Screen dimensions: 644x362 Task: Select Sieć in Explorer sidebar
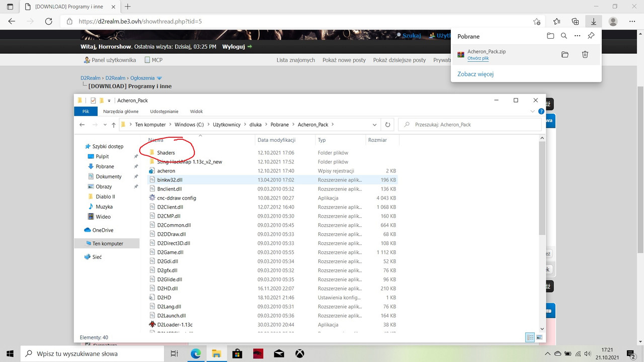(x=97, y=257)
